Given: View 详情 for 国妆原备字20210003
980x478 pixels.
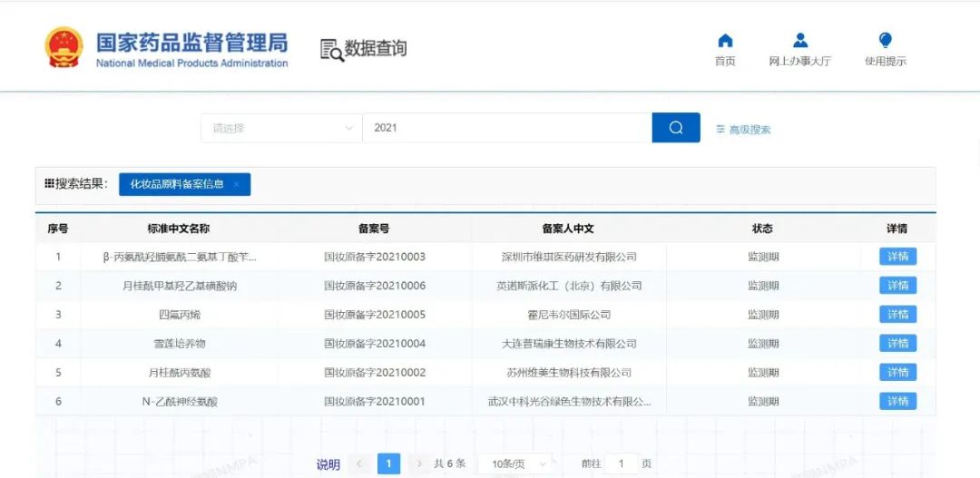Looking at the screenshot, I should click(897, 257).
